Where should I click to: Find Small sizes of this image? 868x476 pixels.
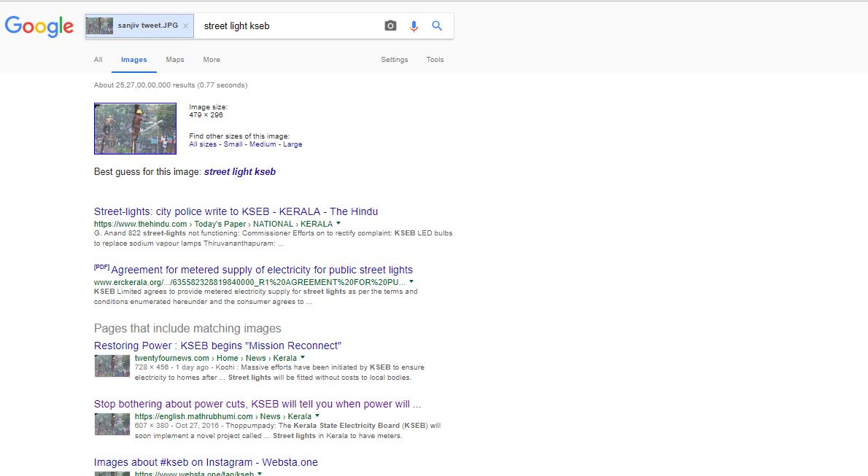pyautogui.click(x=233, y=144)
